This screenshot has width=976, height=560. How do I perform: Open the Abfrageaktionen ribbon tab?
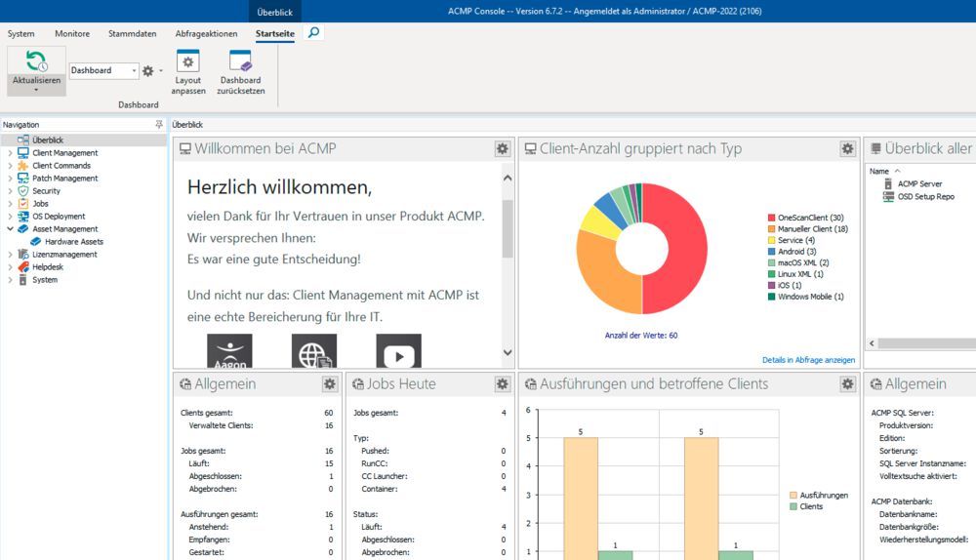pyautogui.click(x=206, y=33)
